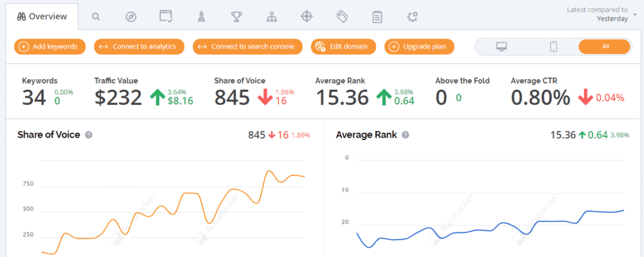
Task: Open the sitemap hierarchy icon tab
Action: (272, 16)
